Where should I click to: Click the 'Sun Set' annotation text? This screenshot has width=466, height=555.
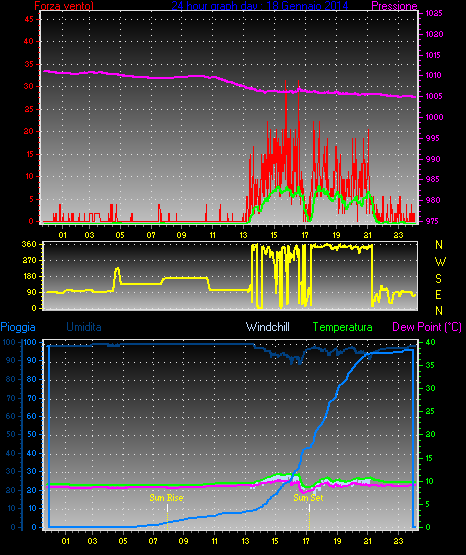coord(308,498)
